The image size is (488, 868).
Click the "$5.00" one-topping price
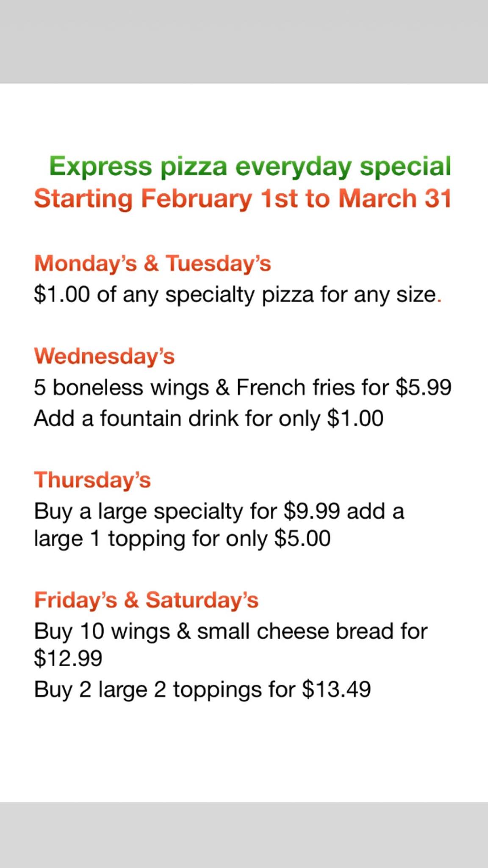click(x=302, y=539)
